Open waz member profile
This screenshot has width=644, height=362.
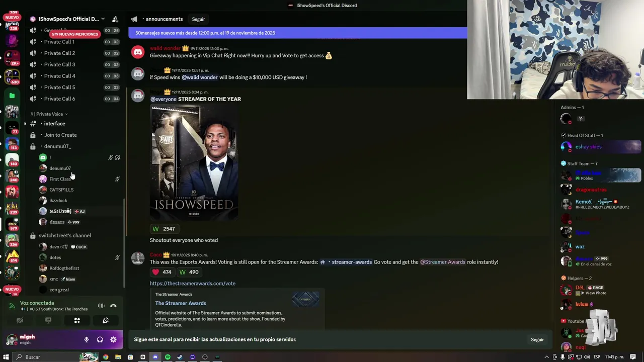pyautogui.click(x=601, y=247)
